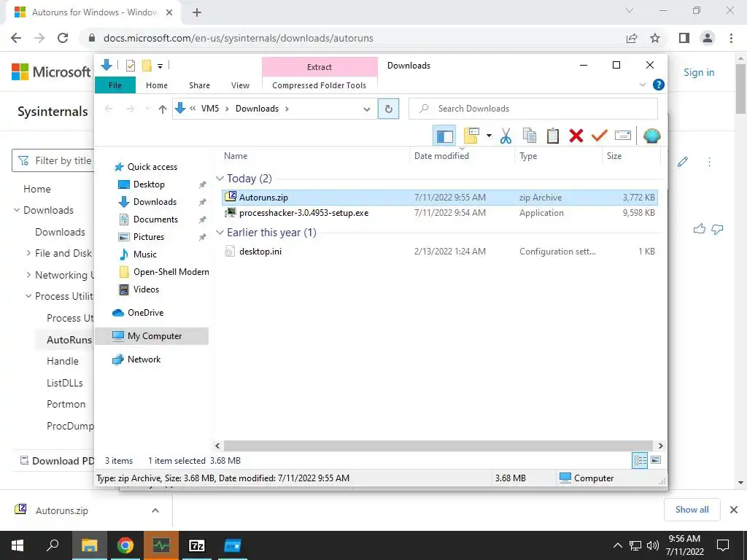The image size is (747, 560).
Task: Open the Chrome profile avatar icon
Action: point(708,38)
